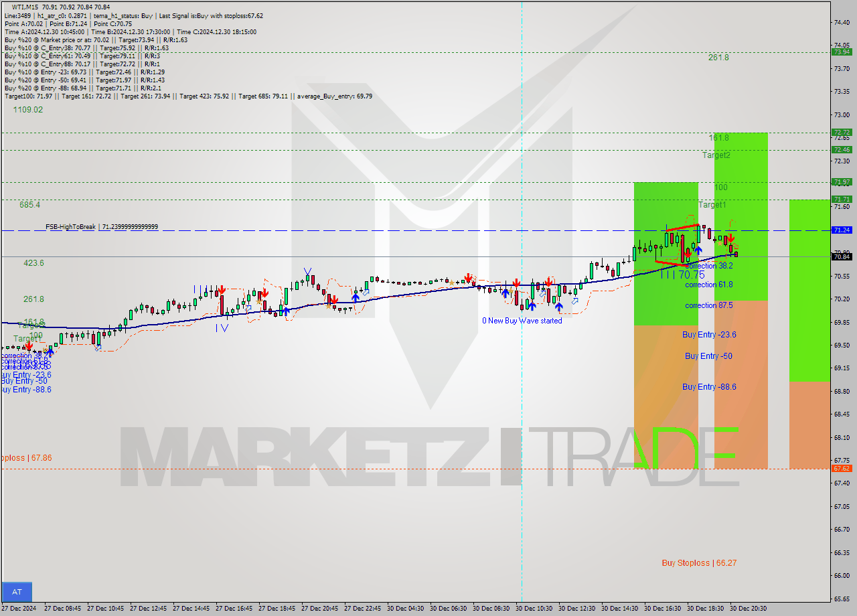Select the '30 Dec 10:30' time axis label

[536, 609]
